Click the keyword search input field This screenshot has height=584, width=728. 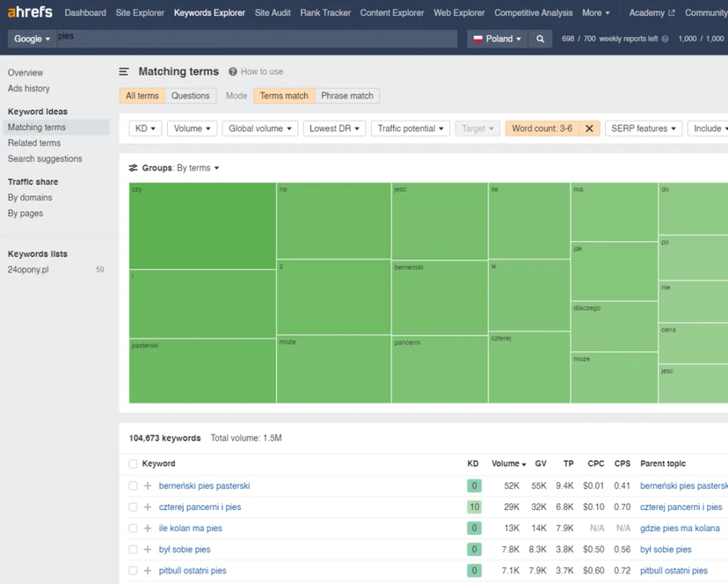point(258,39)
